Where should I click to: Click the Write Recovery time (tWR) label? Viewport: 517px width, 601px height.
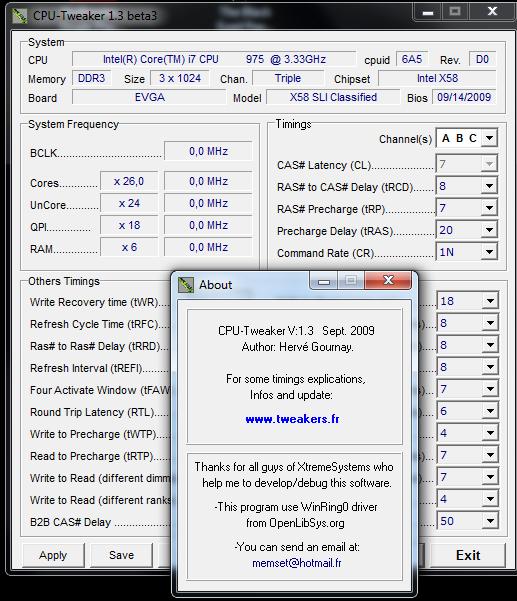point(94,302)
